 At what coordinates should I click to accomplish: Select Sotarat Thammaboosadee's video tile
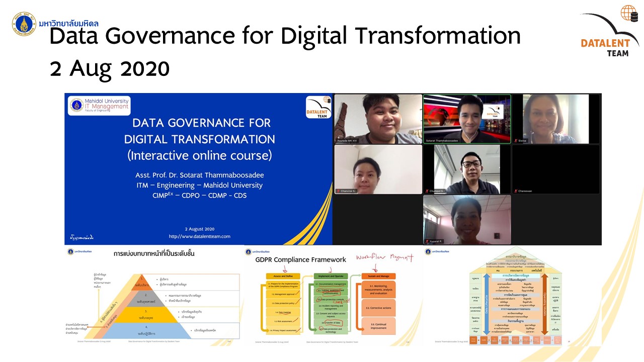pos(467,119)
